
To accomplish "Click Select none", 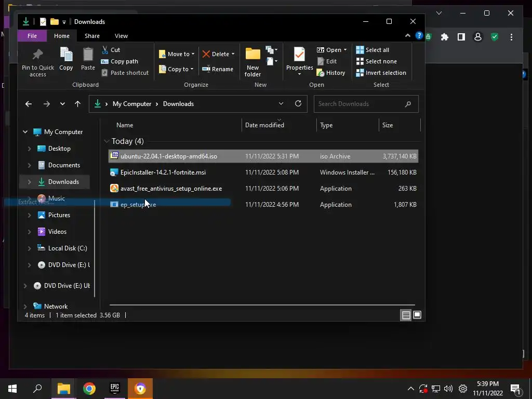I will (x=376, y=61).
